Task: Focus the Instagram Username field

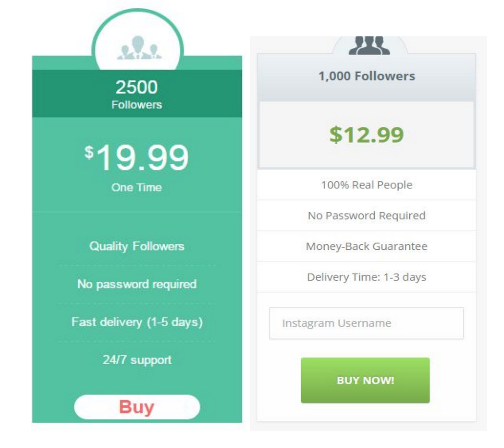Action: (366, 323)
